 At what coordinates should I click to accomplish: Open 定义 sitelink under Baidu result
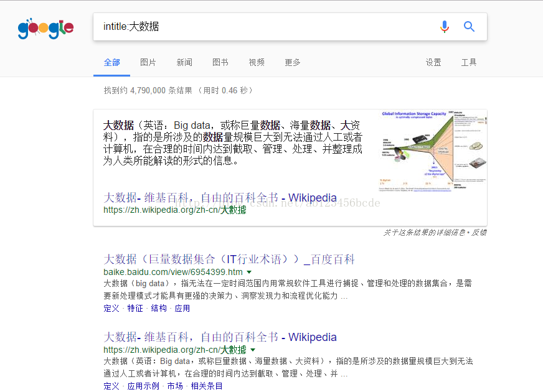point(111,308)
